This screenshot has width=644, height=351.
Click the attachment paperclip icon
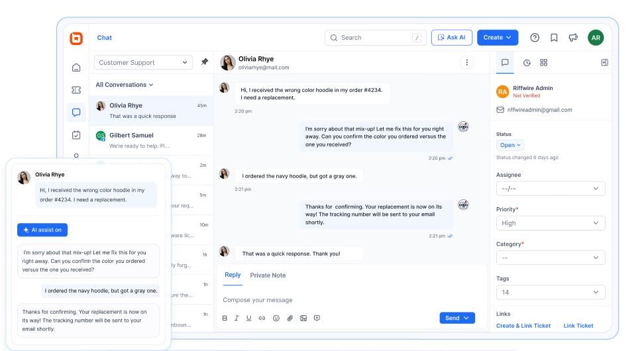[290, 318]
